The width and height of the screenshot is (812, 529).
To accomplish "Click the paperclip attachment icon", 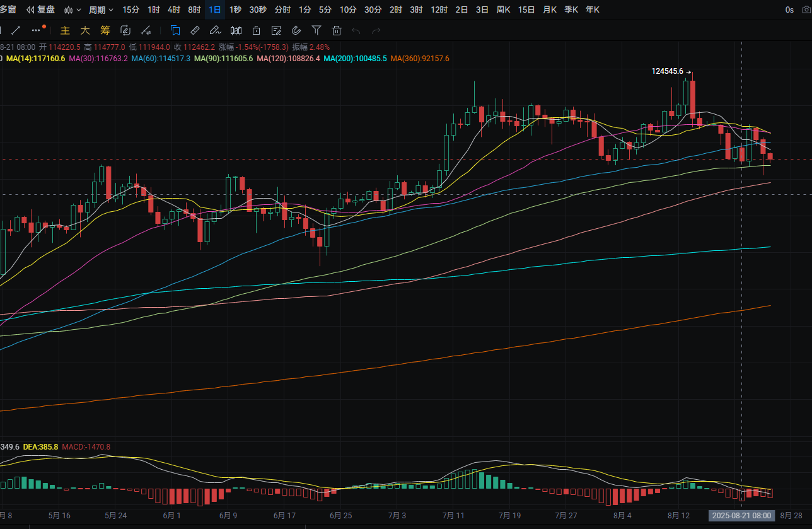I will tap(296, 30).
